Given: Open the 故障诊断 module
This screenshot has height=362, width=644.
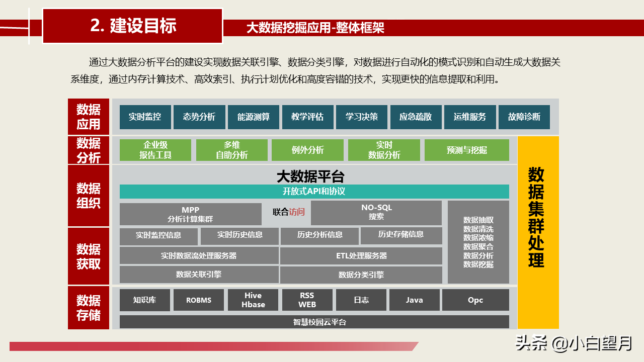Looking at the screenshot, I should 524,117.
